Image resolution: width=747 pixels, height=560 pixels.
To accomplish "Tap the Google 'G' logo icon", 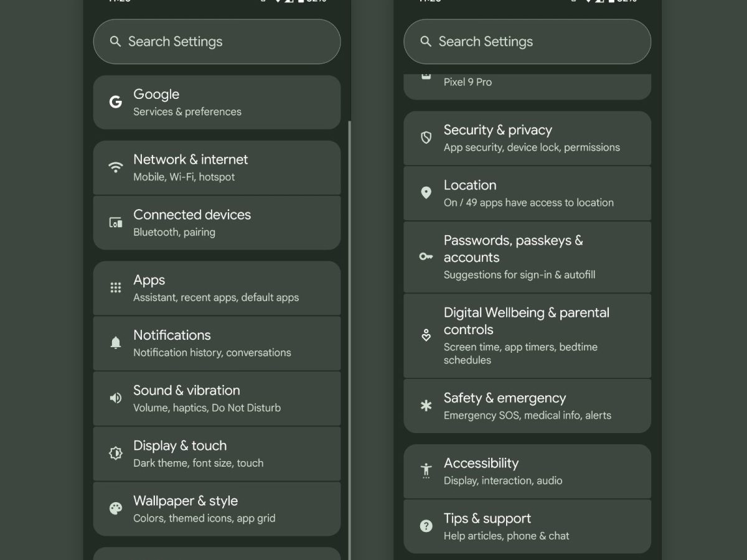I will pyautogui.click(x=115, y=103).
